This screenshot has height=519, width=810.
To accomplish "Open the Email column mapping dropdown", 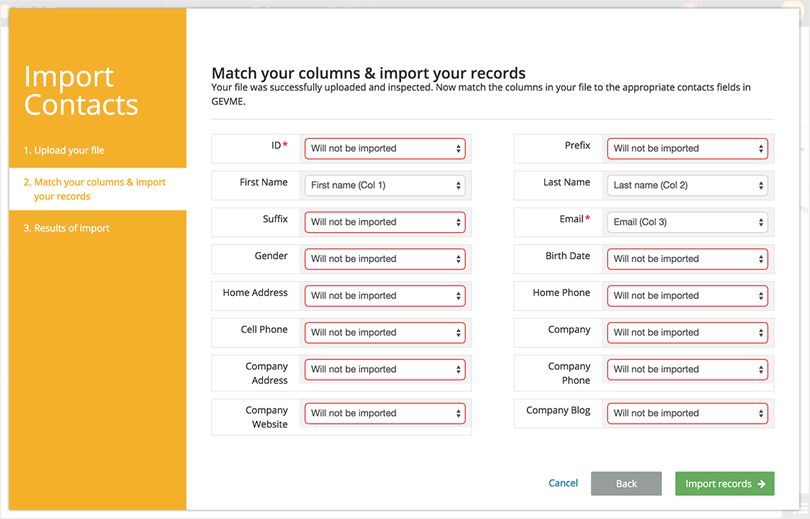I will point(687,222).
